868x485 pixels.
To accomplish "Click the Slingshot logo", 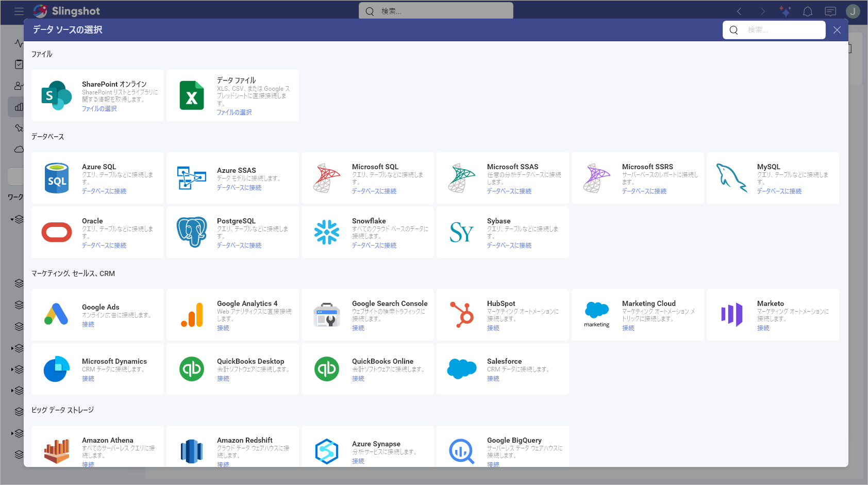I will click(66, 11).
